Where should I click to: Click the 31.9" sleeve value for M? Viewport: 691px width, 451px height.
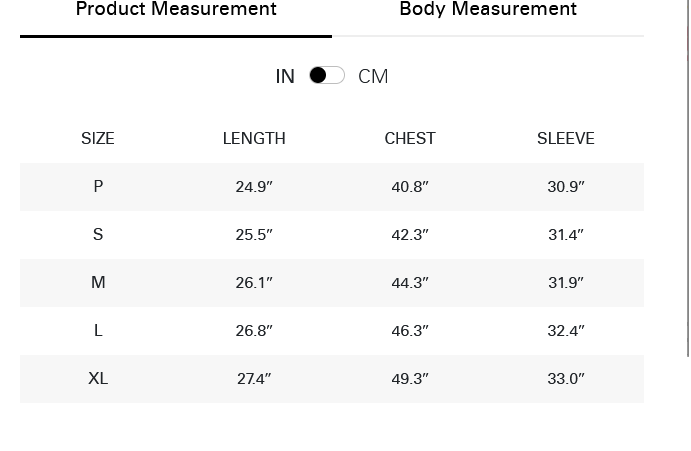566,283
